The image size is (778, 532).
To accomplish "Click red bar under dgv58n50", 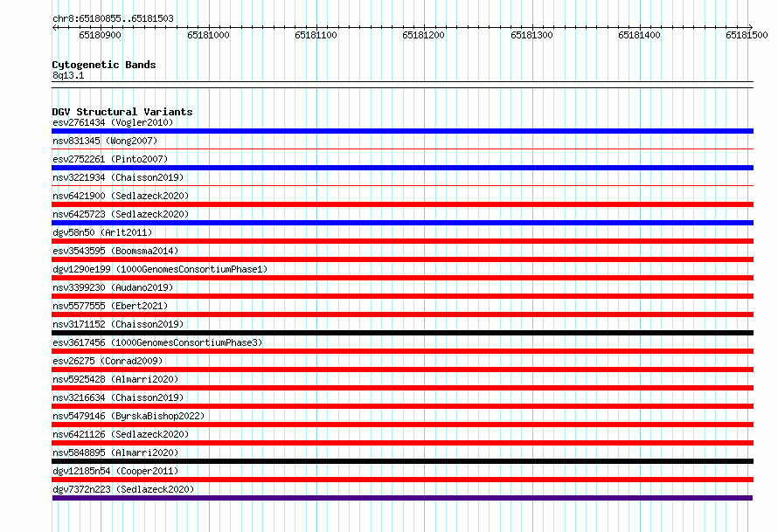I will 402,241.
